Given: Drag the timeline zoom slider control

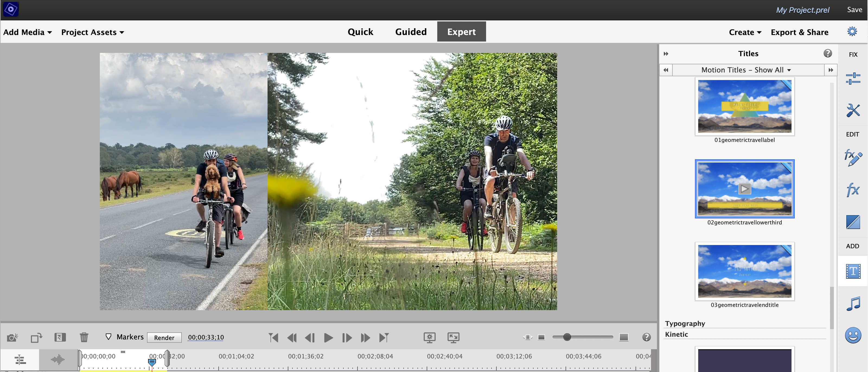Looking at the screenshot, I should point(567,337).
